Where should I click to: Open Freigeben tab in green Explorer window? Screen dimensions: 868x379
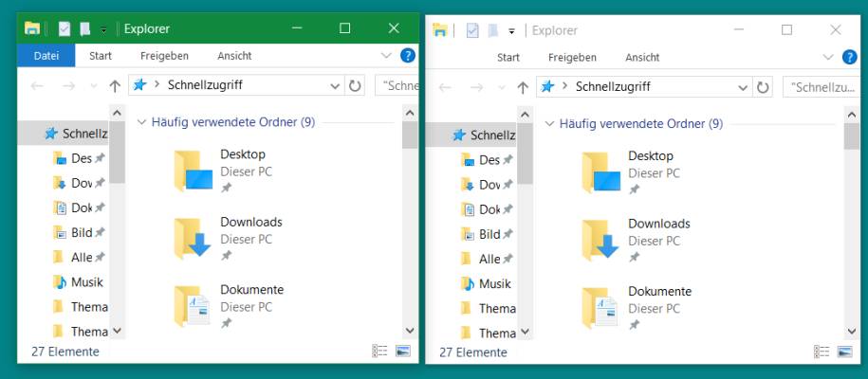tap(164, 56)
